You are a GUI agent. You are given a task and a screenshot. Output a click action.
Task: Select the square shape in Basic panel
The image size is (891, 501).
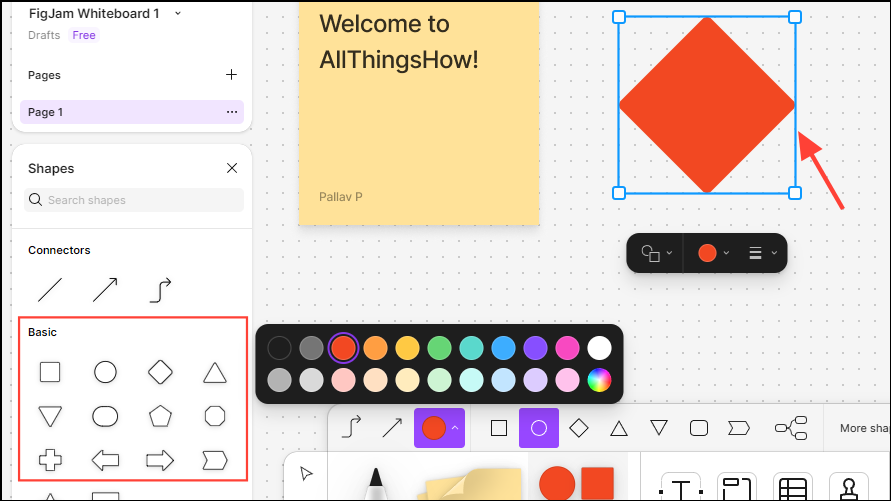[50, 373]
